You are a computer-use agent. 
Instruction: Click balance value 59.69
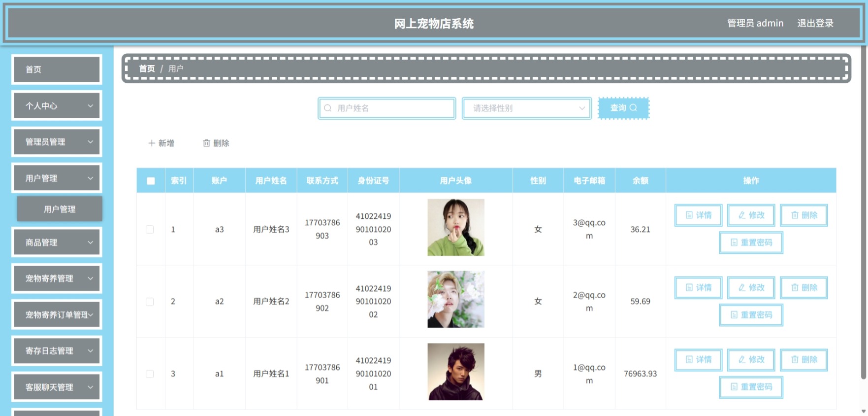(x=640, y=301)
